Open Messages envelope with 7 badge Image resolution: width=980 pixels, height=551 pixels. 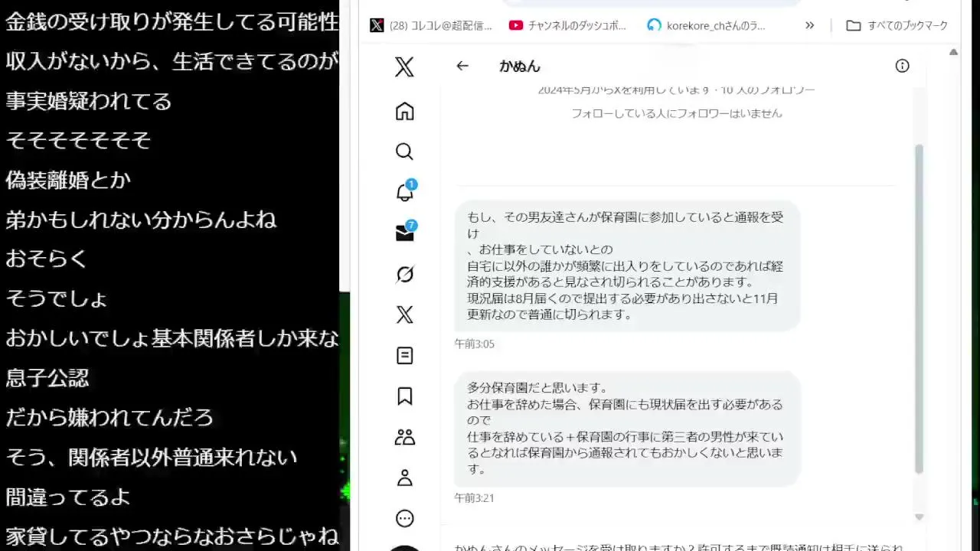(x=405, y=233)
